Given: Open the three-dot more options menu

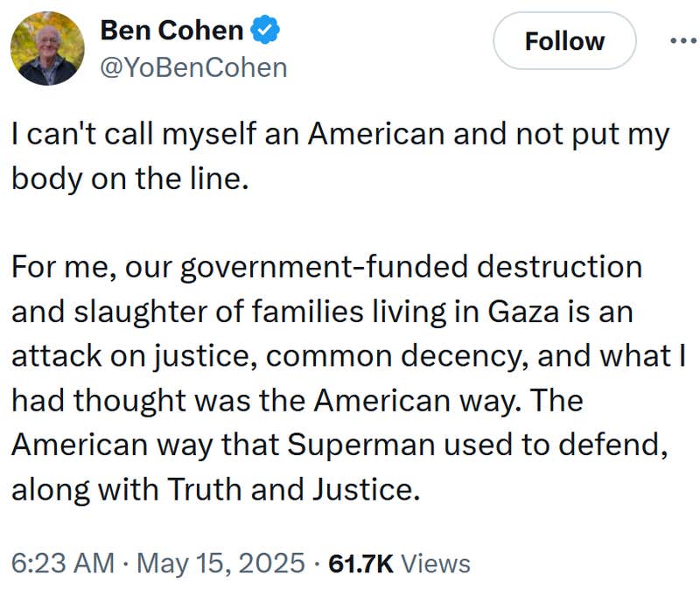Looking at the screenshot, I should click(x=683, y=41).
